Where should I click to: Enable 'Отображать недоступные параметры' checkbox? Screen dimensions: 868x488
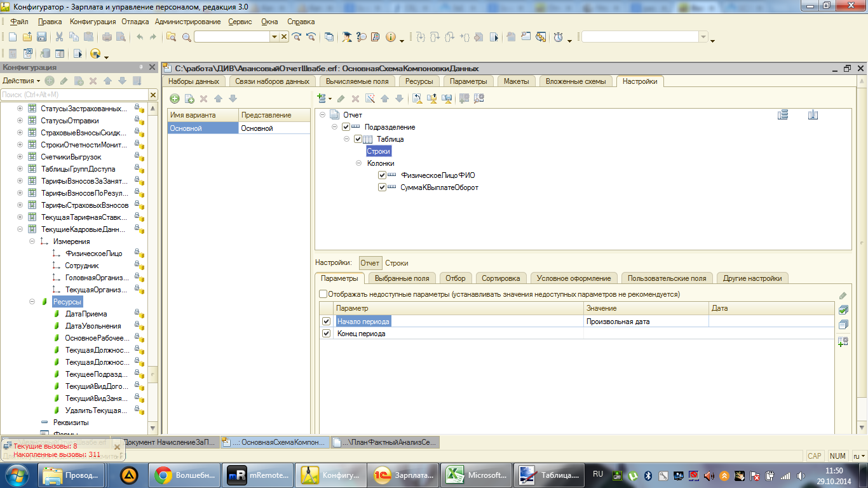[323, 294]
